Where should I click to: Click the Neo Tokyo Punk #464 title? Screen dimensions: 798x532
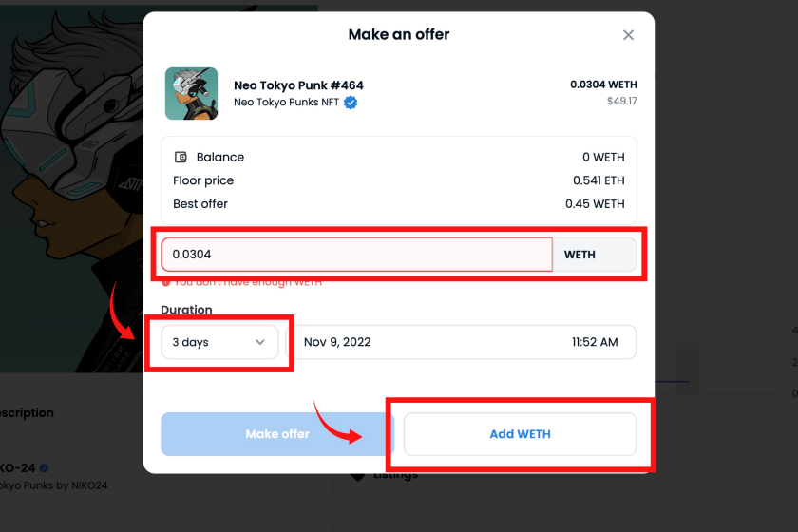pos(298,85)
